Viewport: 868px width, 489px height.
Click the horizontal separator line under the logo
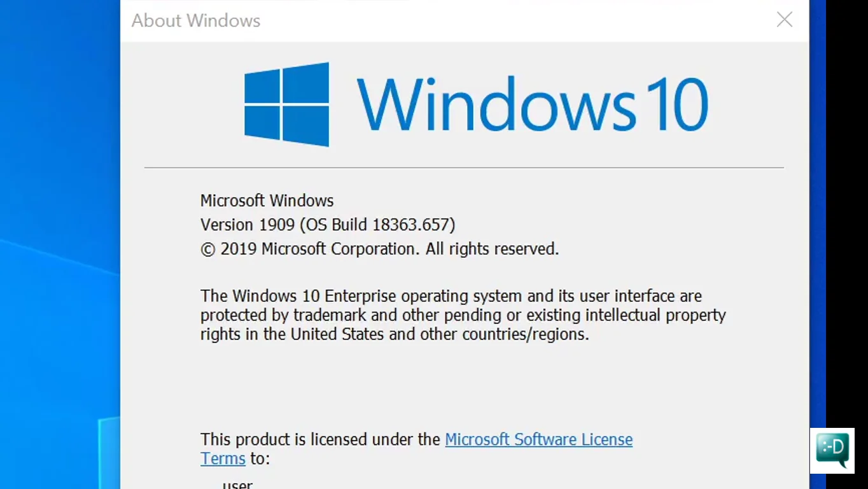click(463, 168)
